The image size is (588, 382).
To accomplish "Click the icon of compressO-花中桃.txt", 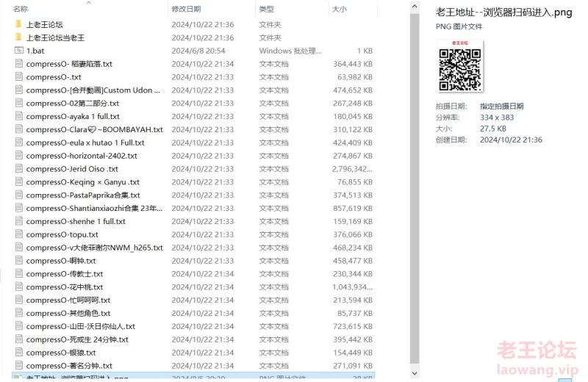I will 19,286.
